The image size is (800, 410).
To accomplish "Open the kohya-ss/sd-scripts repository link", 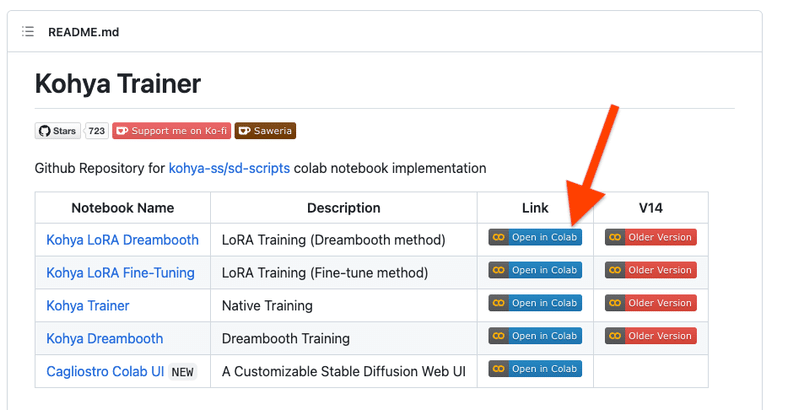I will click(229, 168).
